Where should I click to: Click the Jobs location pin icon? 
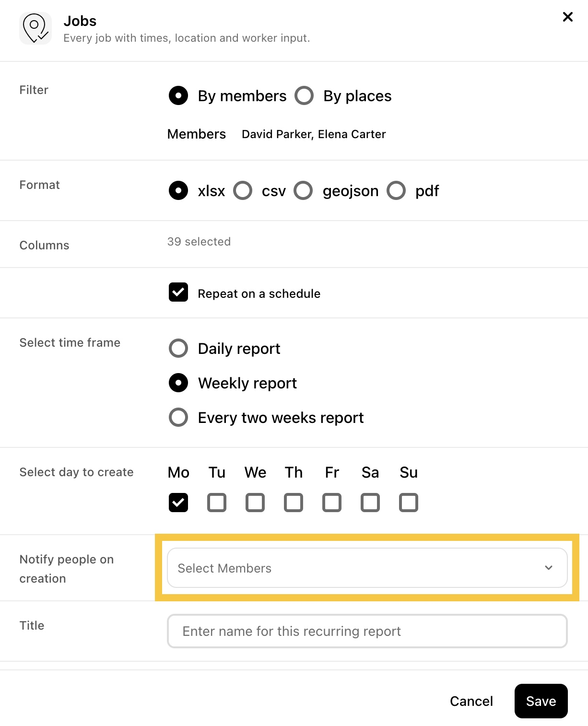pos(35,29)
